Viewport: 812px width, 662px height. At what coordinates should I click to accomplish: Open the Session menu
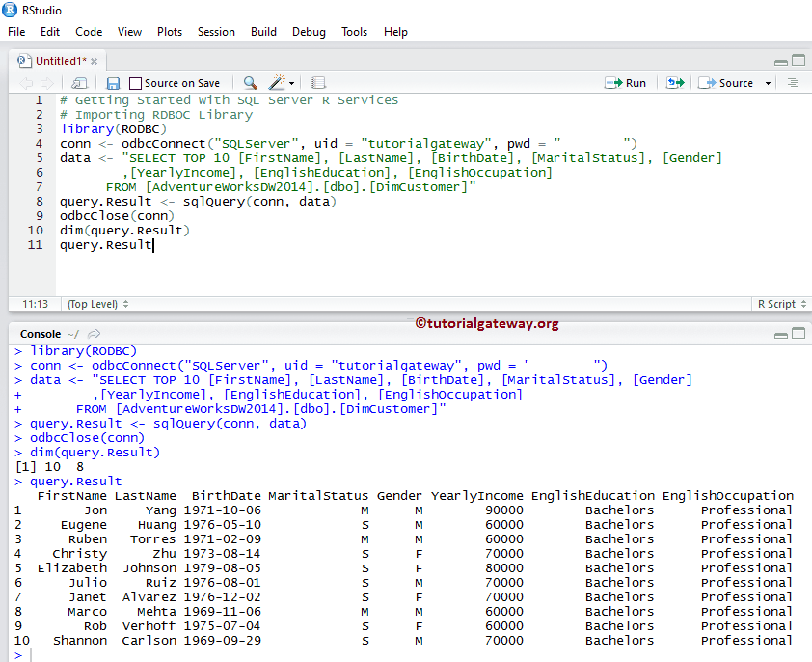[x=216, y=31]
